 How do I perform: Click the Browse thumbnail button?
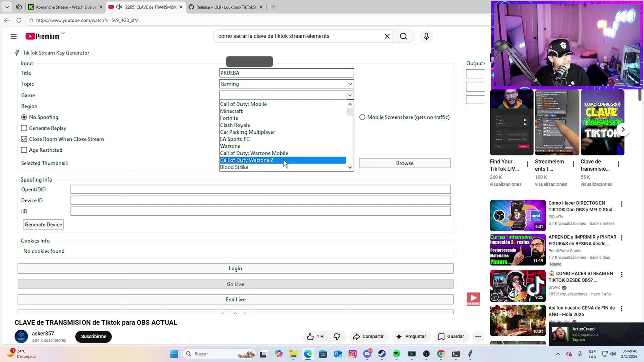coord(405,163)
